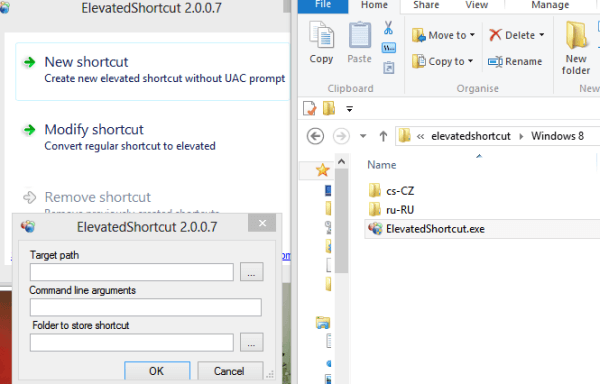Select the ru-RU folder name
The image size is (600, 384).
[x=400, y=210]
